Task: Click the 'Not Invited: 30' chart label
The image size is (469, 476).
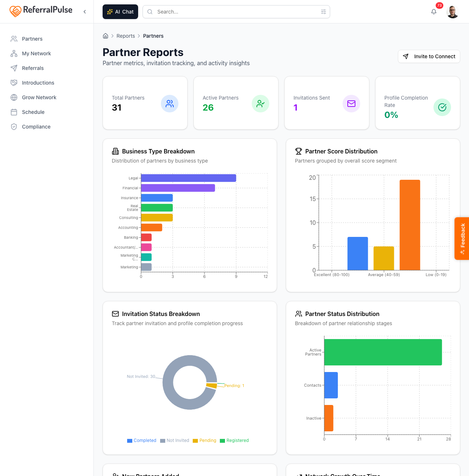Action: (141, 376)
